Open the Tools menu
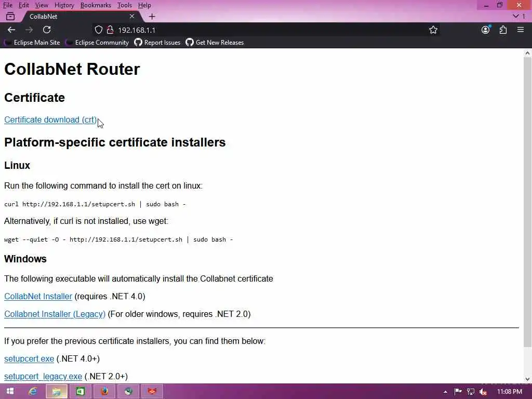The height and width of the screenshot is (399, 532). [x=125, y=5]
